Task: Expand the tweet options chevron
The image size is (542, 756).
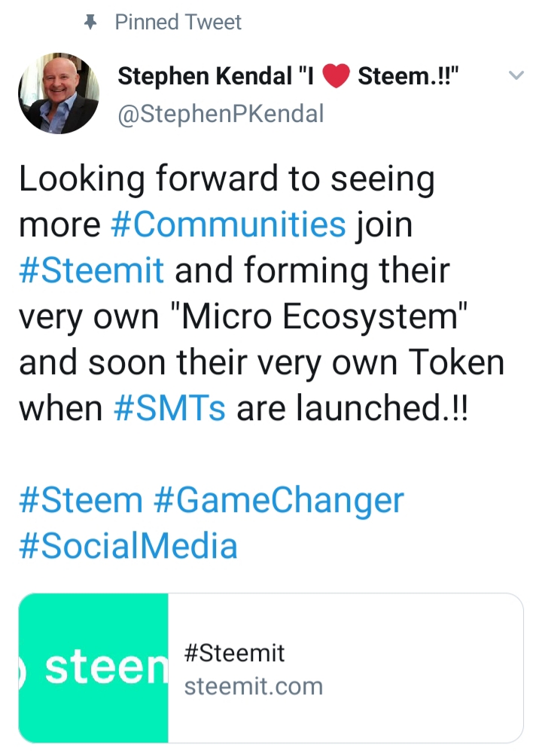Action: 516,76
